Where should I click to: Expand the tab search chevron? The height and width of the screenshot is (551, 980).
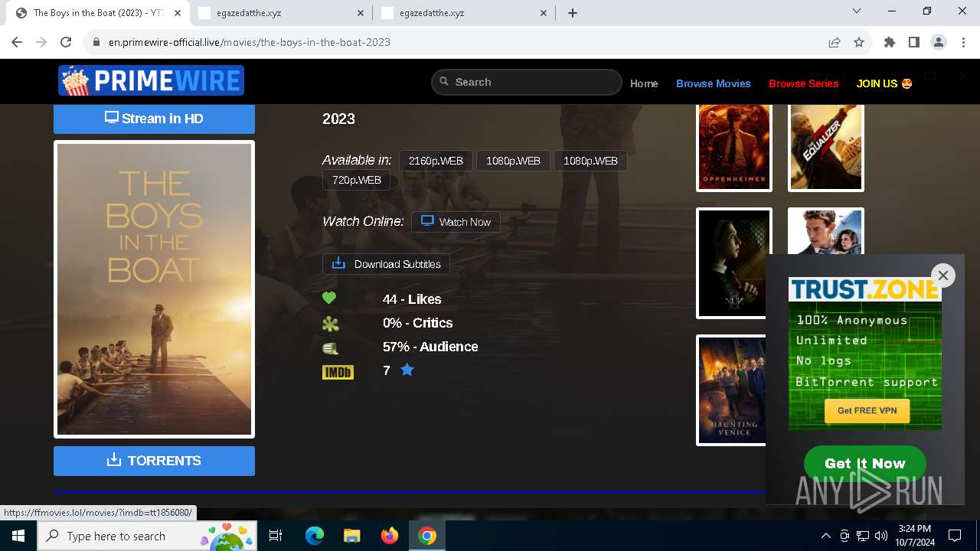coord(857,11)
